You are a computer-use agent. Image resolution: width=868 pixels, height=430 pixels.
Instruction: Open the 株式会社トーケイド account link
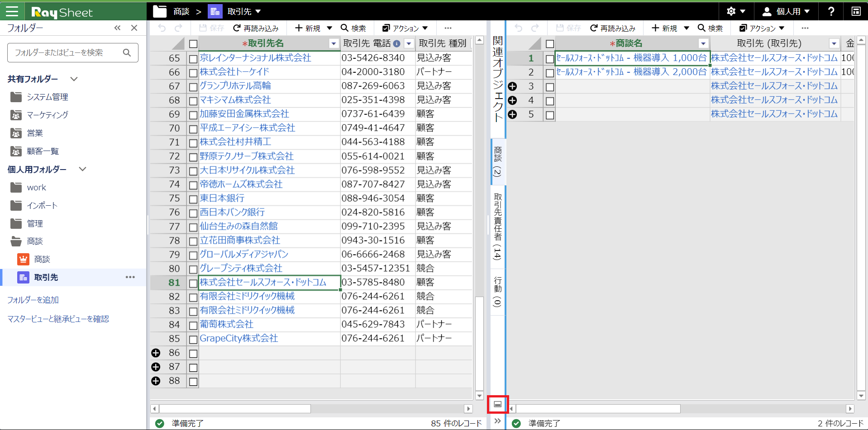234,72
